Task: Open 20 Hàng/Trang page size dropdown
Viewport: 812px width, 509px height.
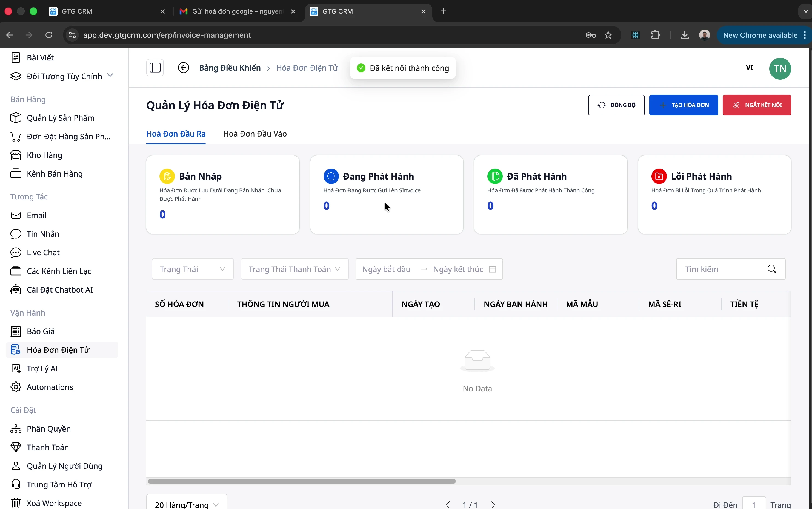Action: 186,504
